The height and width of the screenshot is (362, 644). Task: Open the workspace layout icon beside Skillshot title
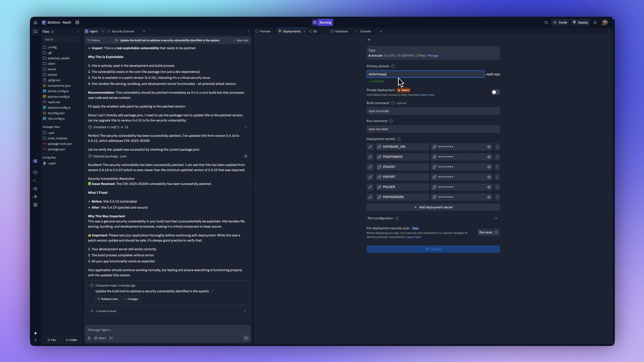[77, 23]
